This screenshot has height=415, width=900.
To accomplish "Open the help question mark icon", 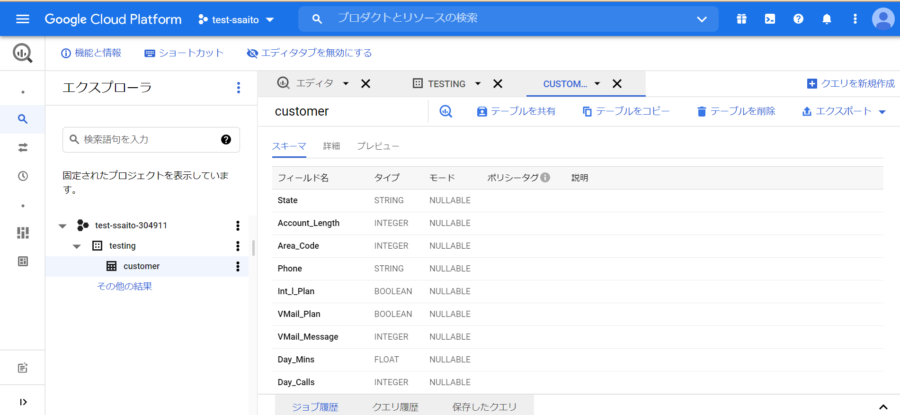I will click(798, 19).
